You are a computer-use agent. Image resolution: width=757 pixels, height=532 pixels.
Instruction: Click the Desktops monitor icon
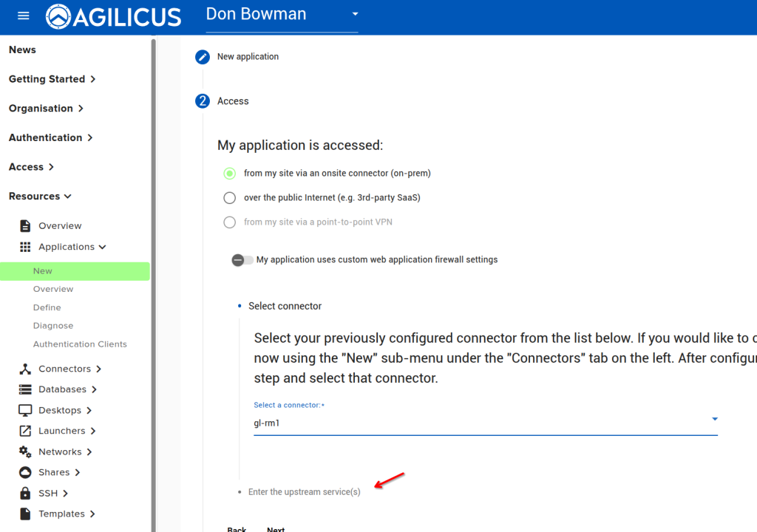[25, 410]
